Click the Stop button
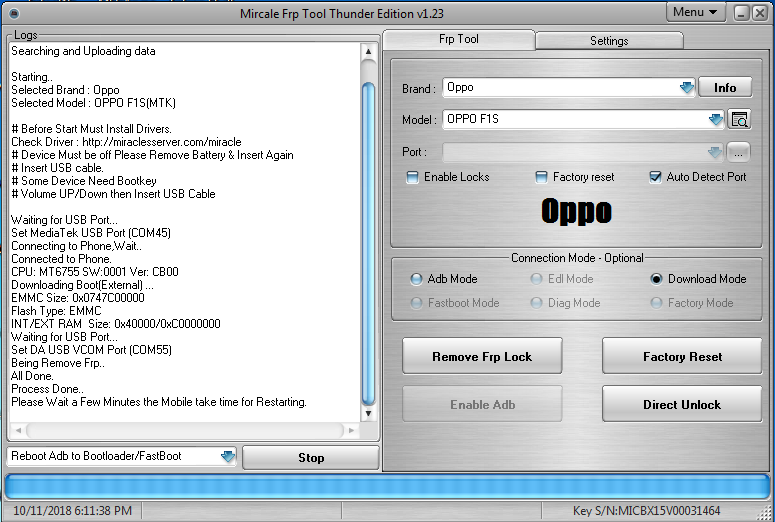This screenshot has height=522, width=775. (311, 458)
